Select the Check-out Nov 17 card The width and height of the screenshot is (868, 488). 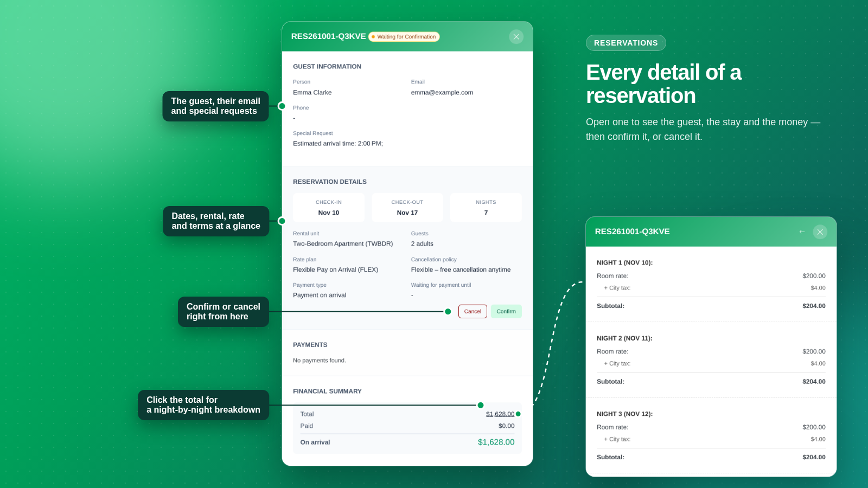point(407,208)
